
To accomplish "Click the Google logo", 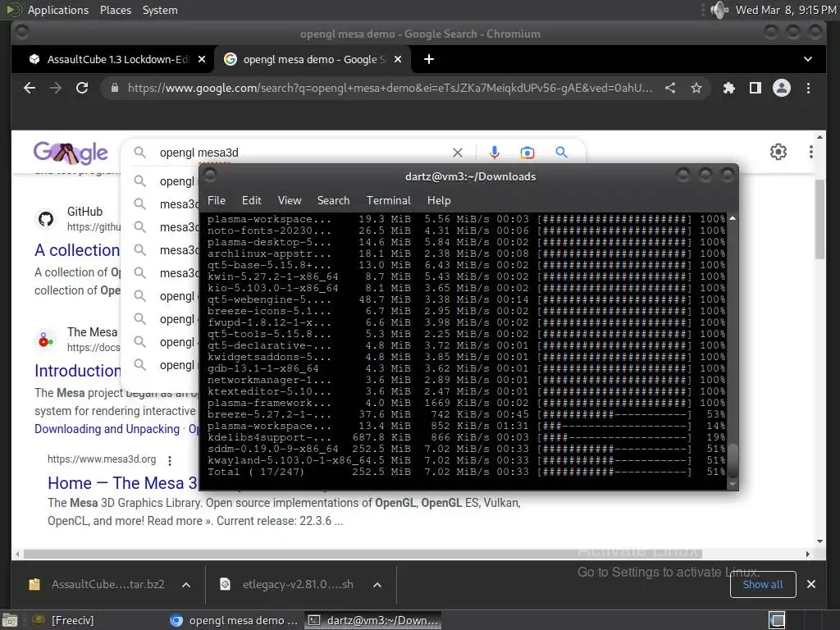I will point(71,153).
